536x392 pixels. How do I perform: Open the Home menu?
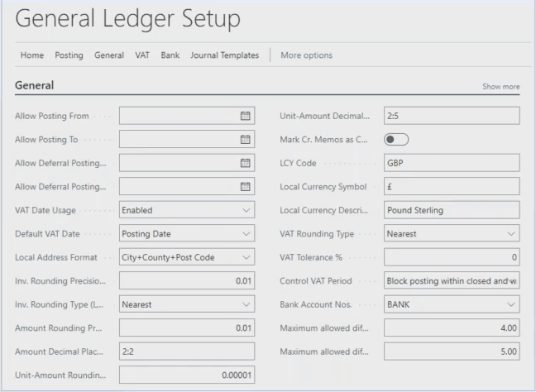[x=32, y=55]
